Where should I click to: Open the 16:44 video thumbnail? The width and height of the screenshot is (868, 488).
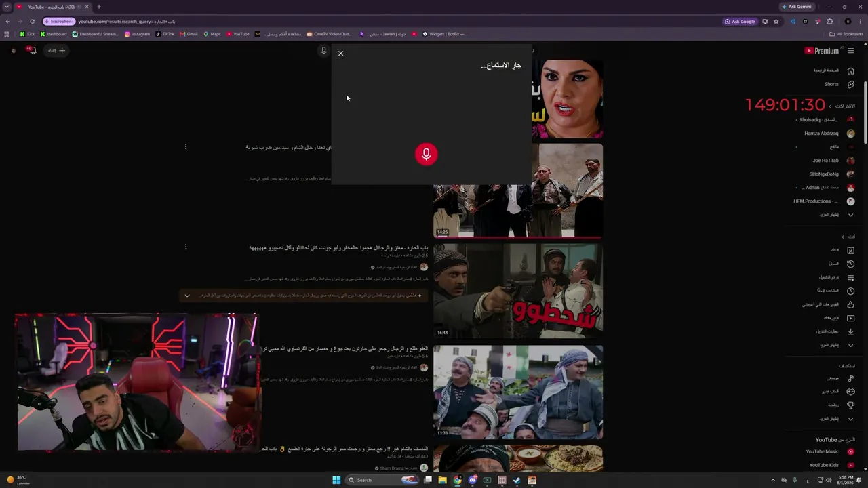518,291
